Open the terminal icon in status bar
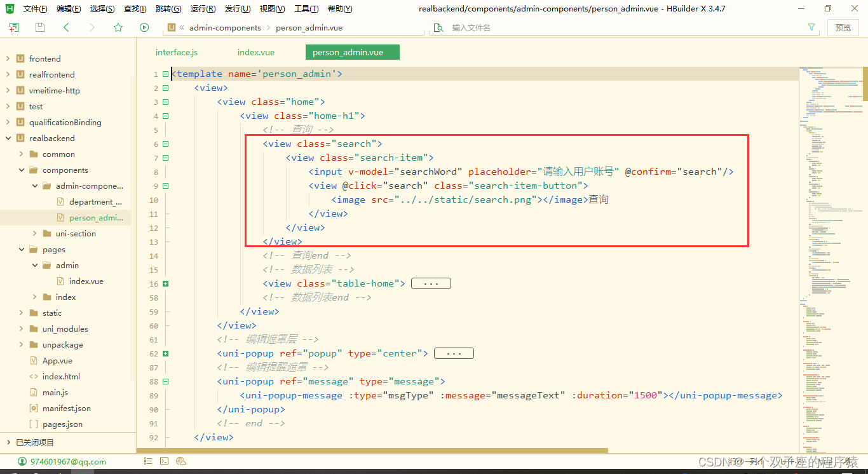Screen dimensions: 868x474 tap(164, 461)
